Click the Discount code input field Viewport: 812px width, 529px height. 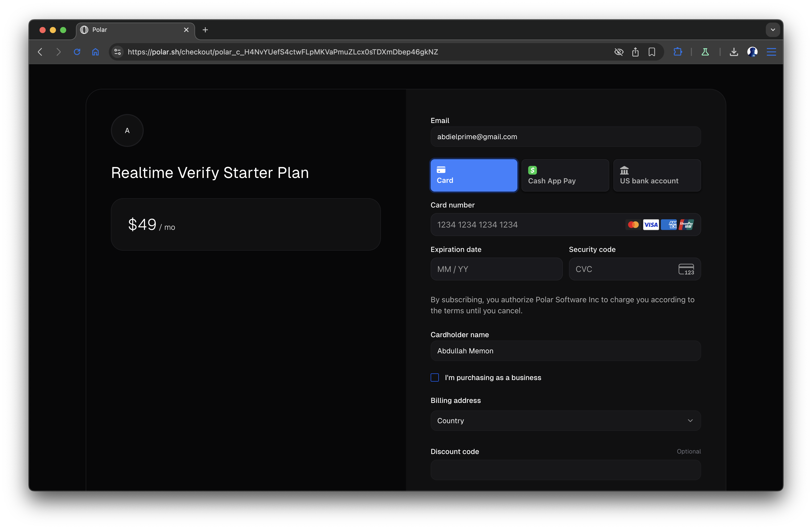click(565, 470)
